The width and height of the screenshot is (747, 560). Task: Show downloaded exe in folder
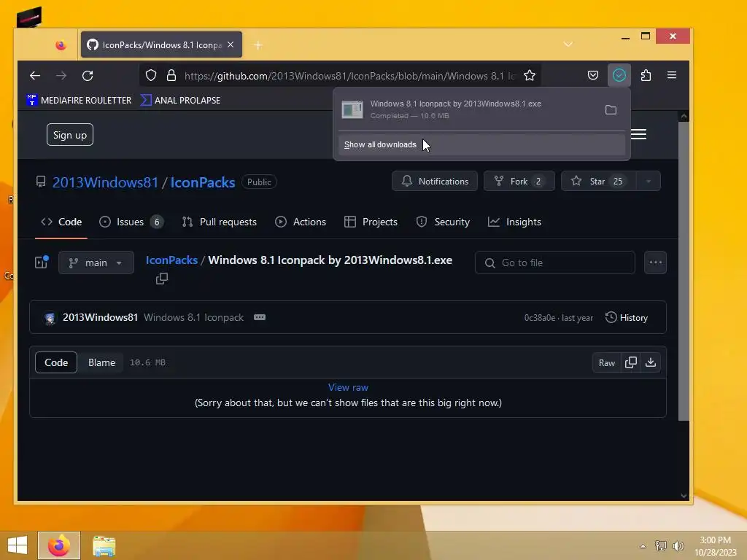tap(611, 110)
